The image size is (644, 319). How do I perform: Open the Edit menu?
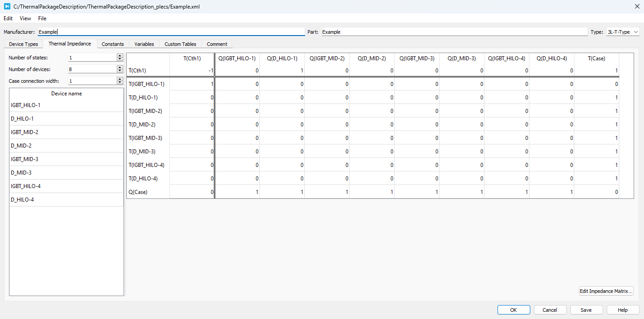8,18
